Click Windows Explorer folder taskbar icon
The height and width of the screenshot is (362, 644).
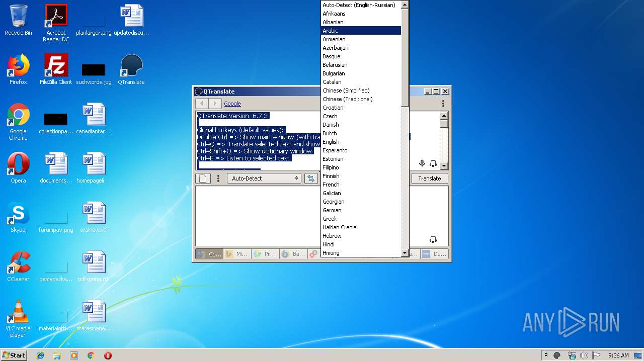point(57,355)
